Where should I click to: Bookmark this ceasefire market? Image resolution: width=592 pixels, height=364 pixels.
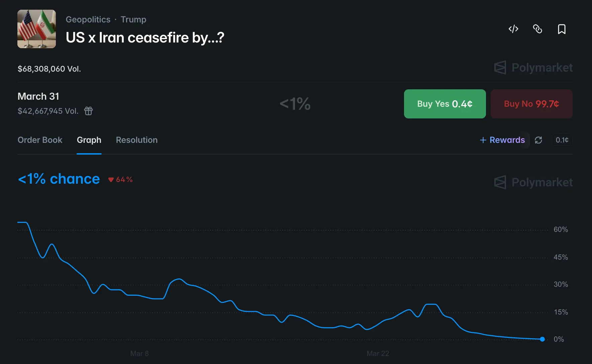pos(562,29)
